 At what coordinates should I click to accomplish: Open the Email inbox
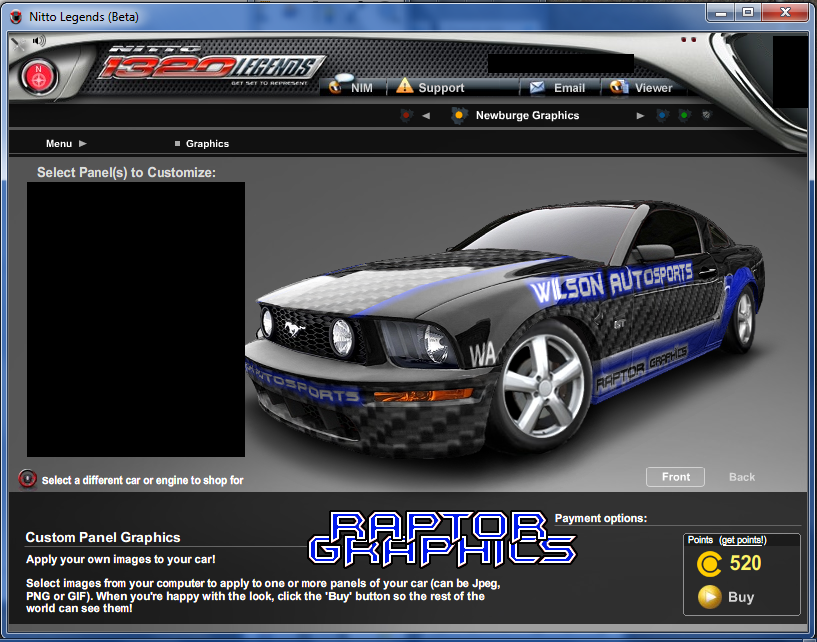click(x=558, y=88)
